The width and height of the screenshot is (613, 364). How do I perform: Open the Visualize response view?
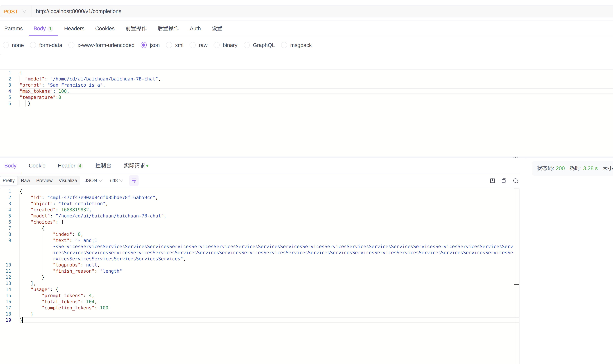pyautogui.click(x=68, y=180)
